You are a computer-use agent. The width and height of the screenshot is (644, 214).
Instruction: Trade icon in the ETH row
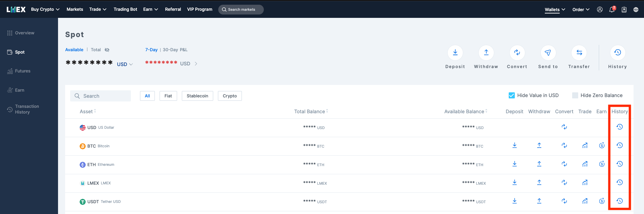pyautogui.click(x=585, y=164)
